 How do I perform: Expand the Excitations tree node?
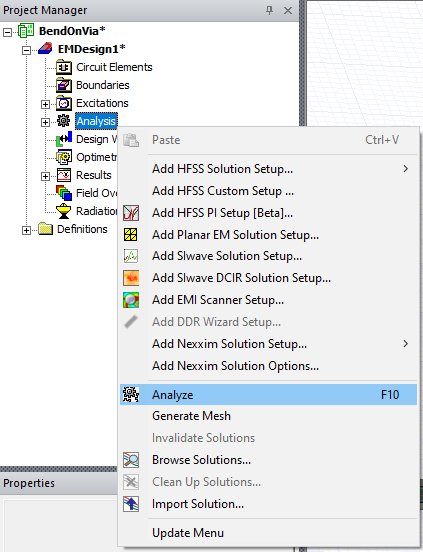(45, 105)
